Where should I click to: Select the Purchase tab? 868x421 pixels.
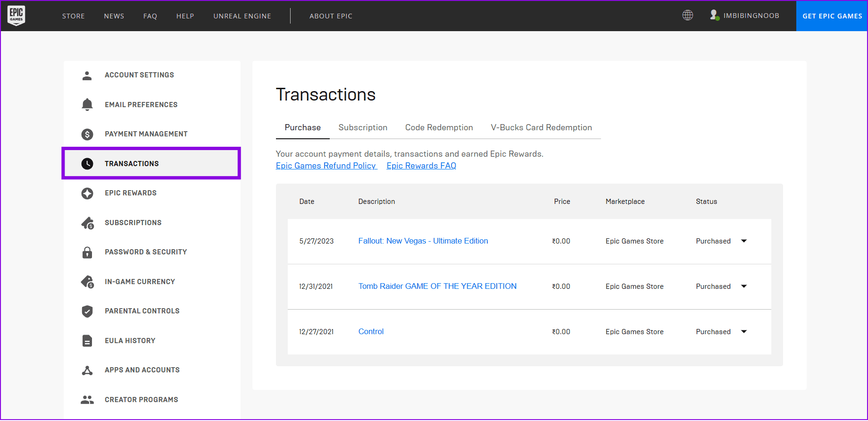(x=303, y=127)
